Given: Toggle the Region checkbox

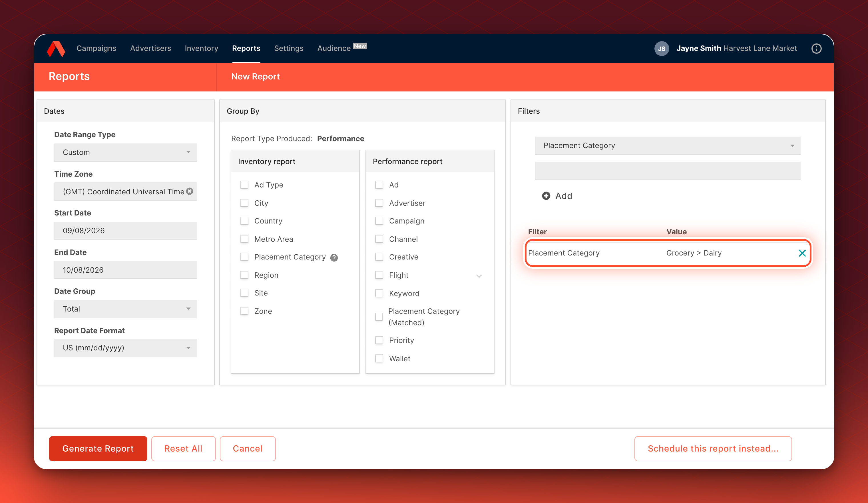Looking at the screenshot, I should (244, 275).
